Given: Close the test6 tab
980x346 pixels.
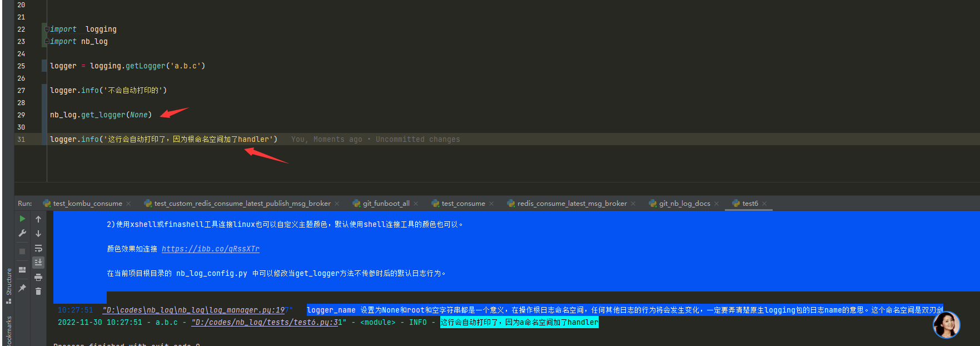Looking at the screenshot, I should click(764, 204).
